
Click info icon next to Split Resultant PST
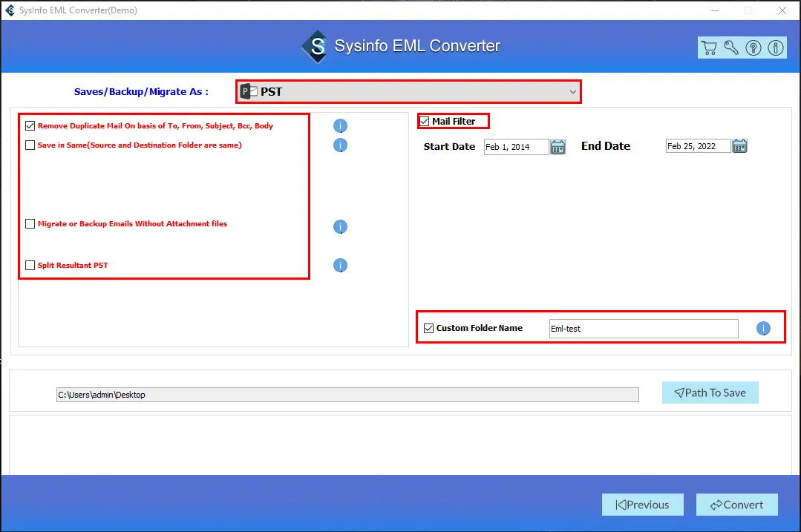pyautogui.click(x=340, y=265)
